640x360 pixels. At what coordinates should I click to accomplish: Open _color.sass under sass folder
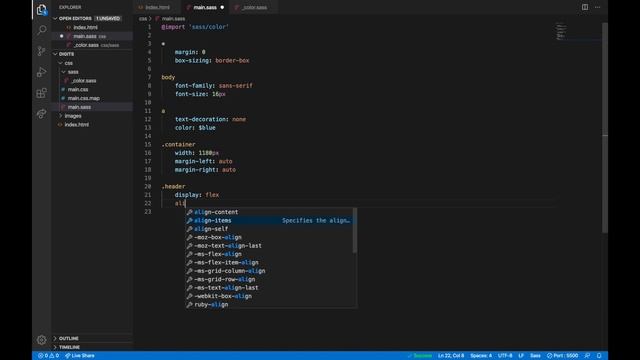(x=84, y=80)
